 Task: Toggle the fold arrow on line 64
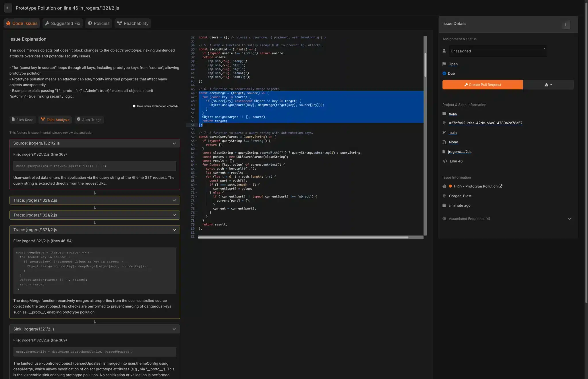196,165
